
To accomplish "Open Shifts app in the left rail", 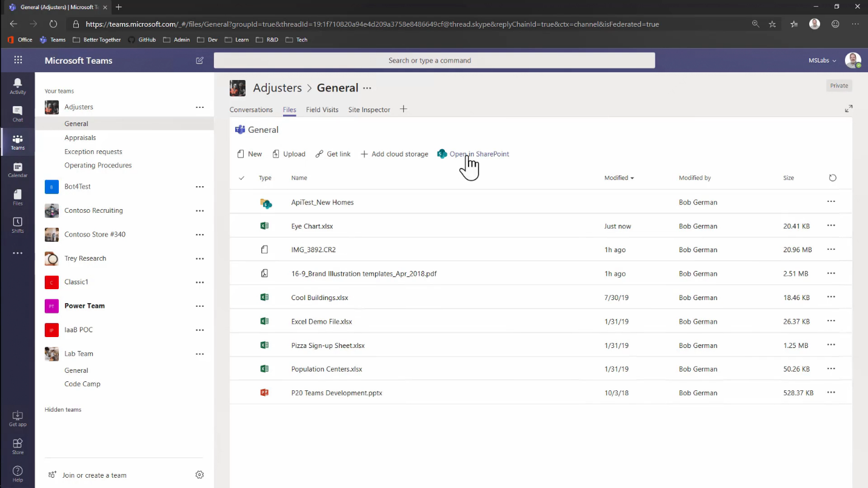I will tap(18, 226).
